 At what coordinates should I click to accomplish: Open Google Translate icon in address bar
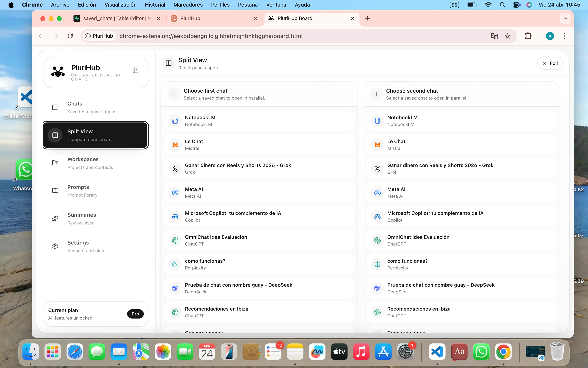494,36
